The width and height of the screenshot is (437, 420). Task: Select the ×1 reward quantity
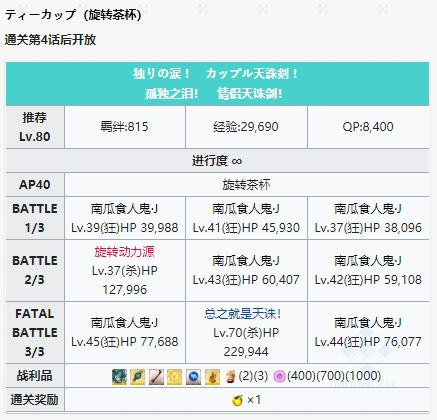[x=254, y=400]
